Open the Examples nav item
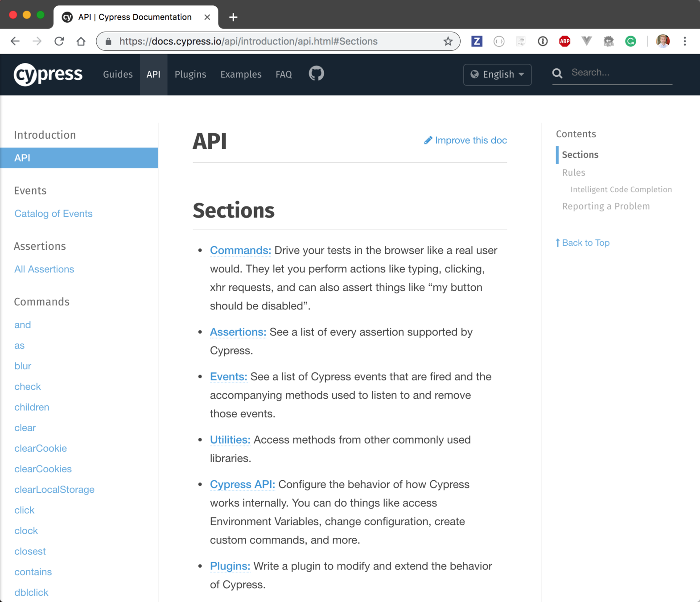 (241, 74)
